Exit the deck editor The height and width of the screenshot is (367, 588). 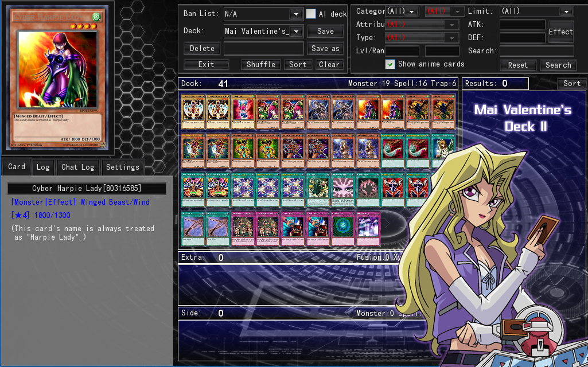(x=207, y=64)
